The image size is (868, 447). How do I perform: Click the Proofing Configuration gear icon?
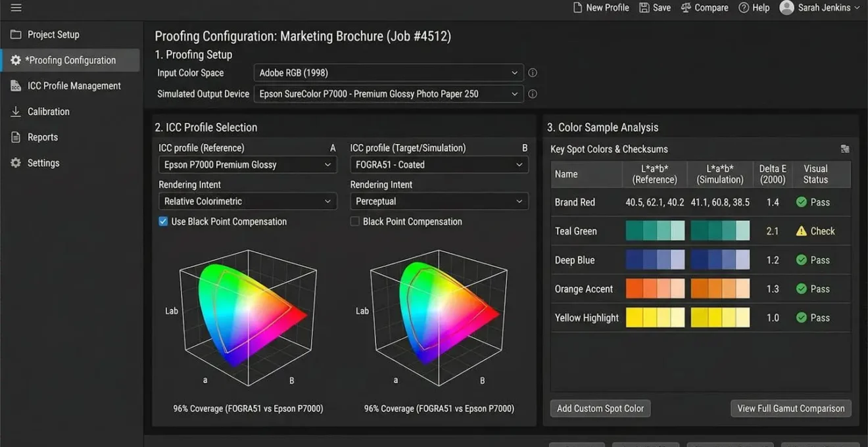pyautogui.click(x=16, y=60)
